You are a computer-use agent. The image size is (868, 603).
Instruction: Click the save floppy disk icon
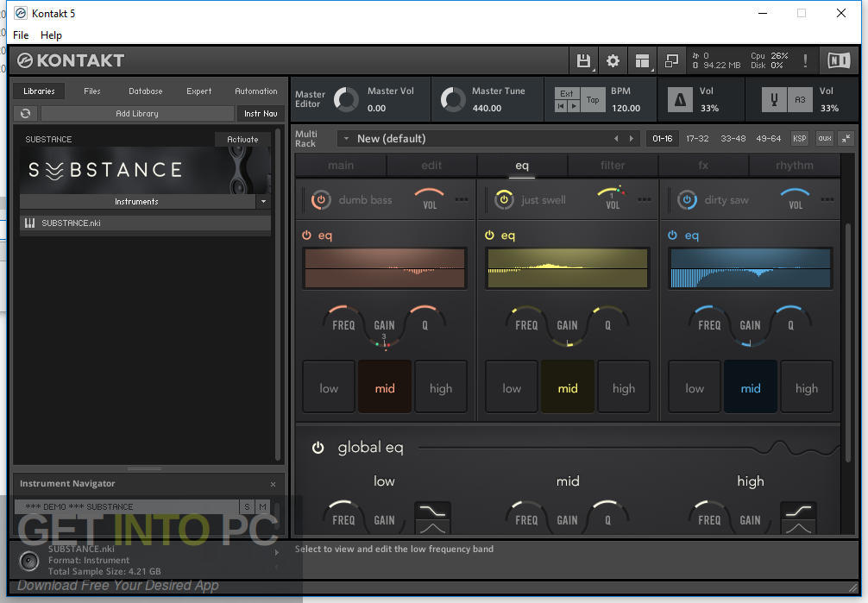coord(583,60)
